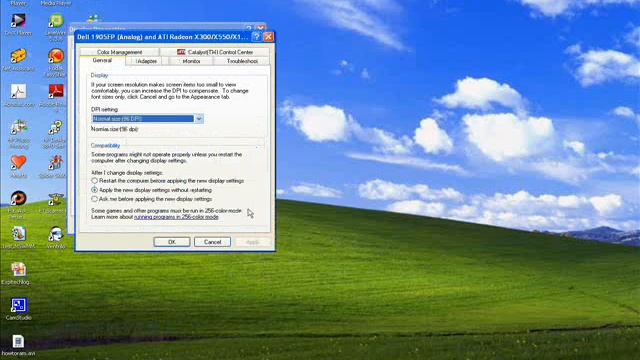Screen dimensions: 640x360
Task: Open the DPI setting dropdown arrow
Action: [x=199, y=119]
